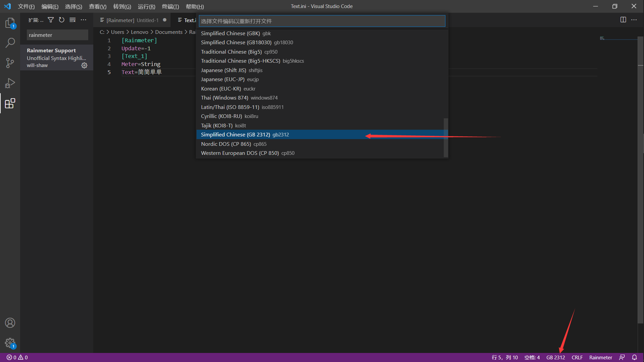
Task: Open notifications bell in status bar
Action: [x=634, y=358]
